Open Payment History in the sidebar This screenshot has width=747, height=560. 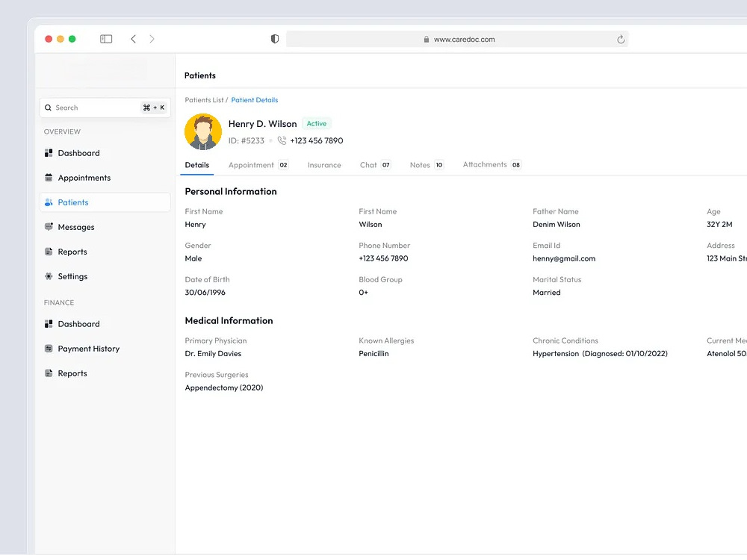point(105,349)
